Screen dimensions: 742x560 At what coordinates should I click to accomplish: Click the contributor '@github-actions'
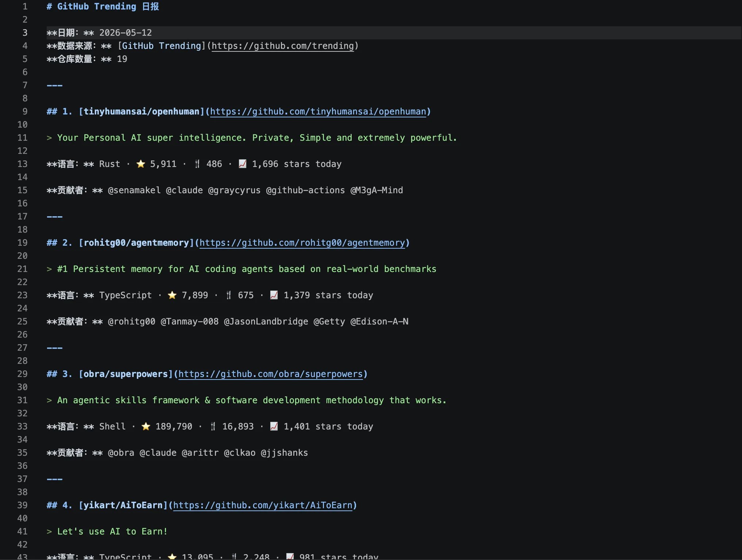click(x=305, y=190)
